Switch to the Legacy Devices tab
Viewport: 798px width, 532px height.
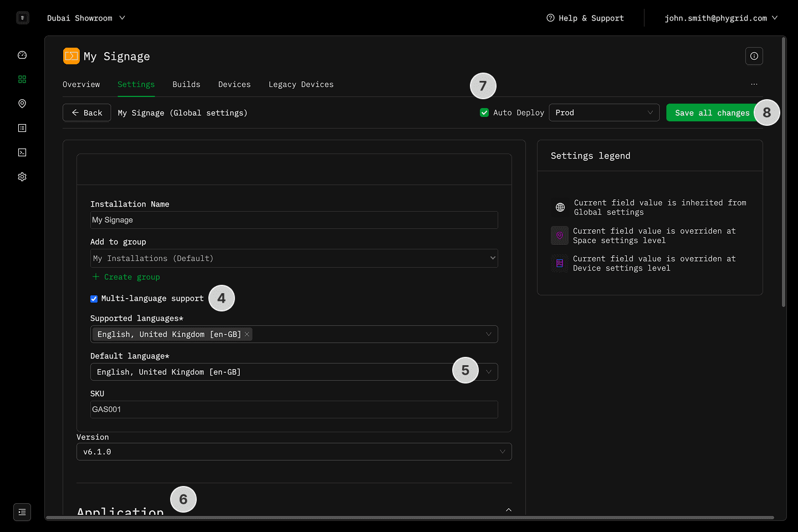[301, 84]
